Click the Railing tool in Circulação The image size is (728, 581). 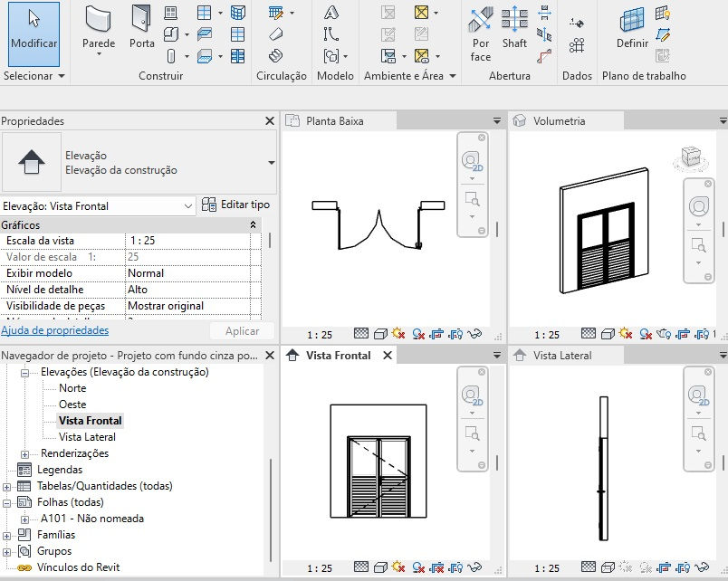coord(276,13)
